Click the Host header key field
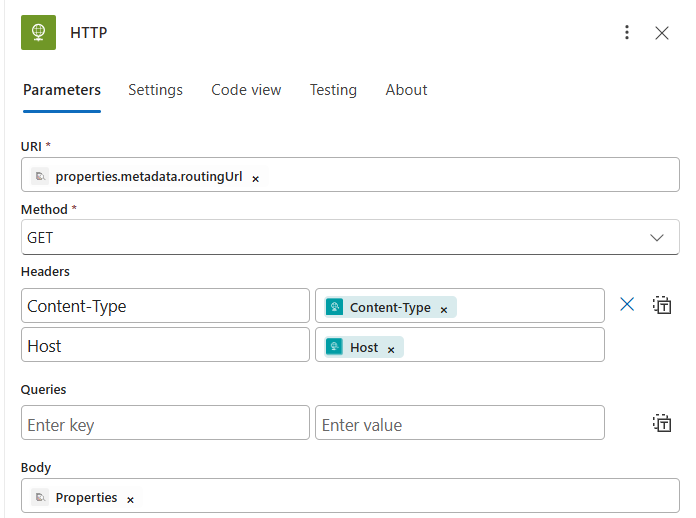The width and height of the screenshot is (696, 518). click(x=165, y=346)
